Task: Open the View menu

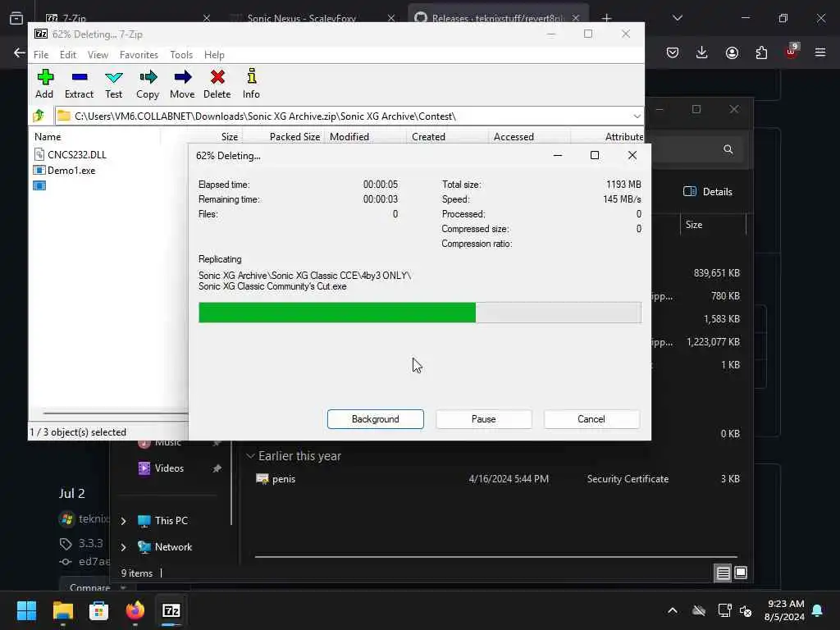Action: [x=98, y=55]
